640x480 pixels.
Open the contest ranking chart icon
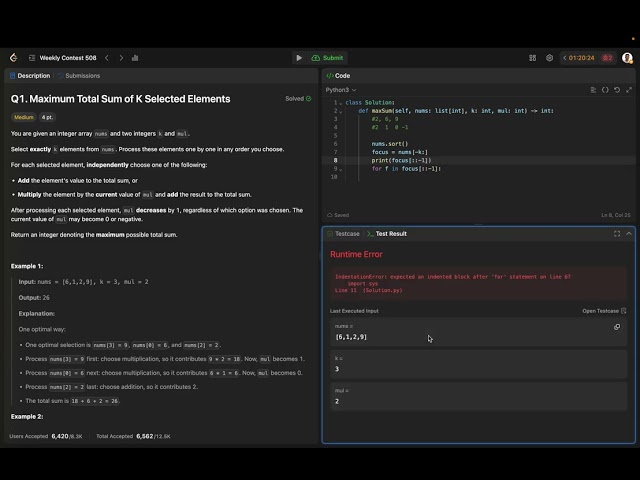(x=135, y=58)
